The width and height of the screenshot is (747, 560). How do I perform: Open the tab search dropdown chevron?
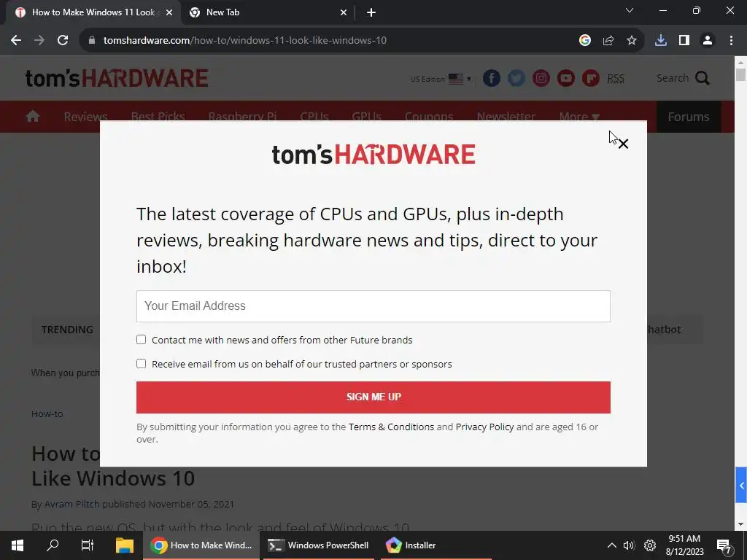point(630,10)
